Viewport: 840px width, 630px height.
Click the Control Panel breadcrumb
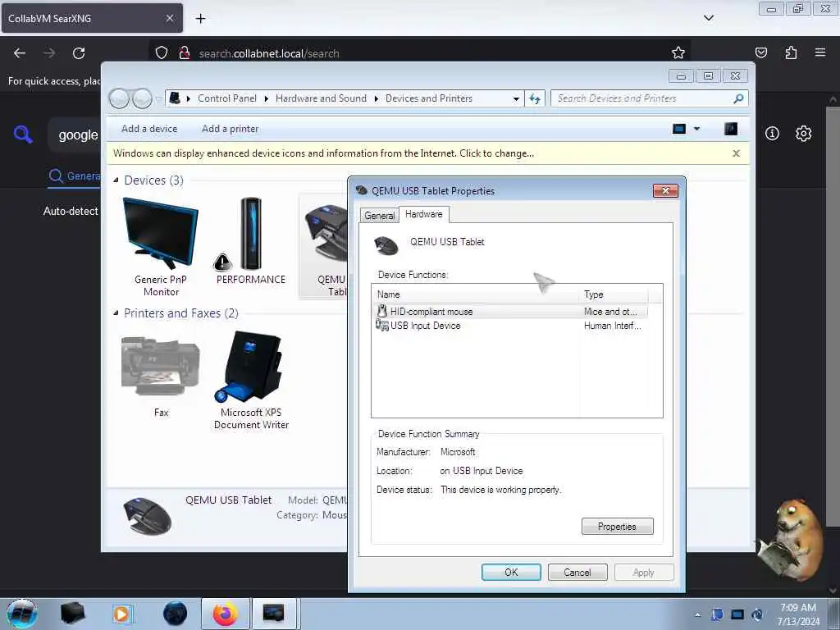click(x=227, y=98)
